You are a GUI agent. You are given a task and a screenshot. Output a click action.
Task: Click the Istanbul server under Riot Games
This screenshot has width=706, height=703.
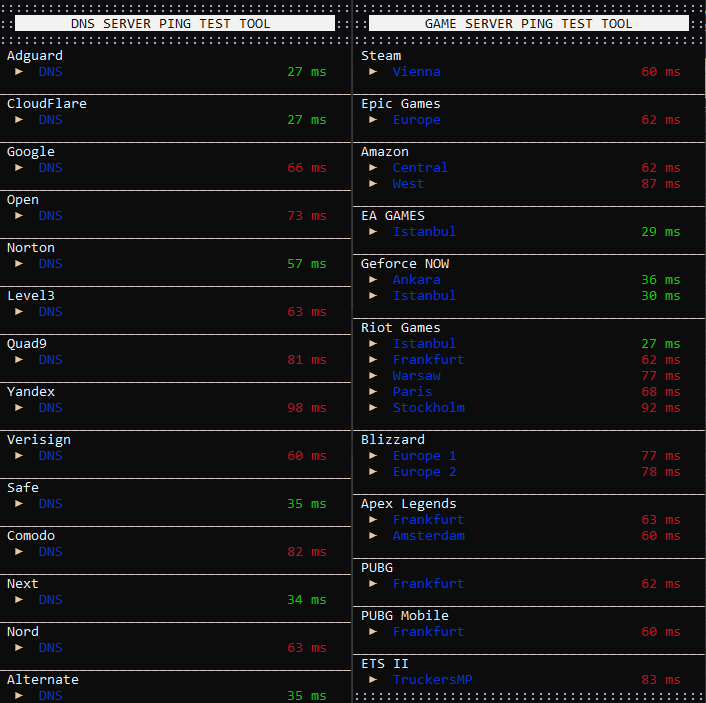click(424, 344)
